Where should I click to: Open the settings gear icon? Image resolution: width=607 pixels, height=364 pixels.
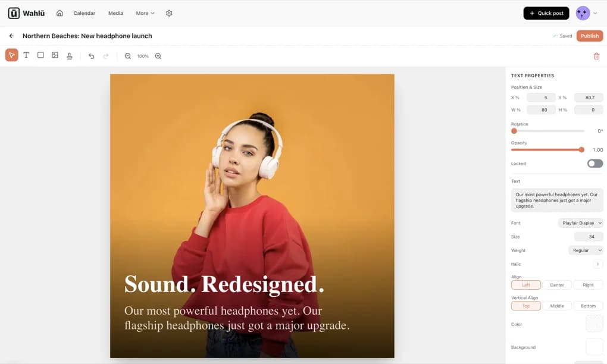click(x=169, y=13)
